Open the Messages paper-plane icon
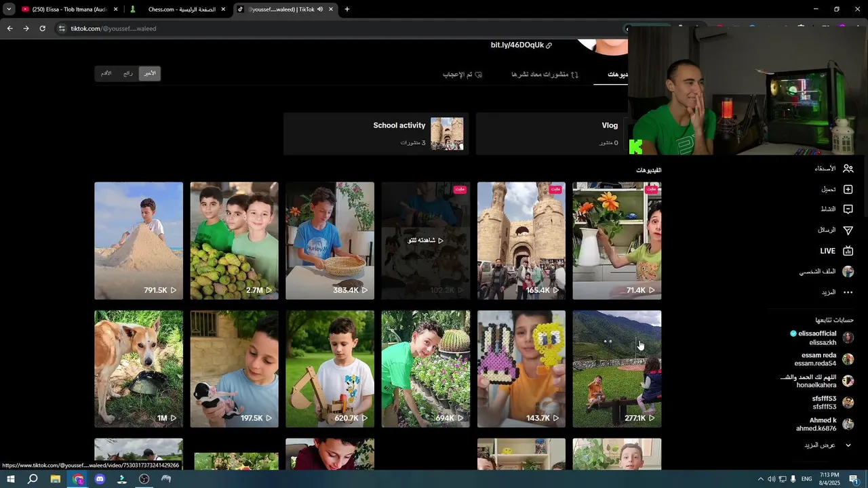The width and height of the screenshot is (868, 488). [x=848, y=230]
